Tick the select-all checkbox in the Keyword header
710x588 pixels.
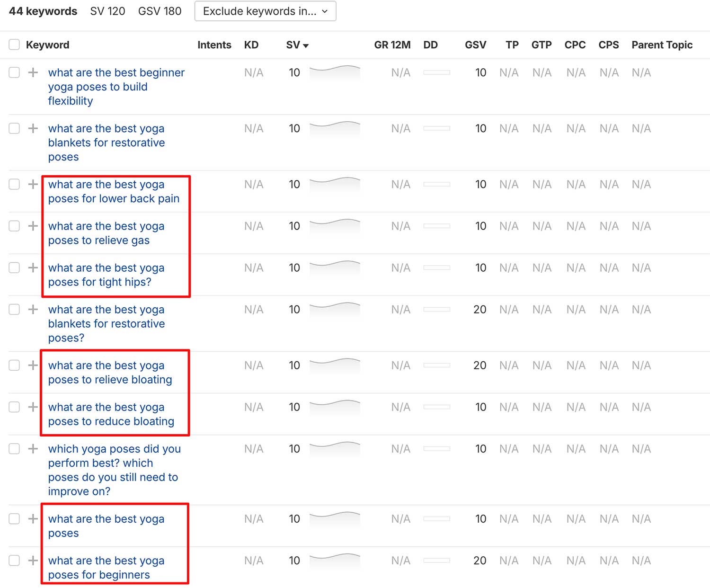pos(14,45)
